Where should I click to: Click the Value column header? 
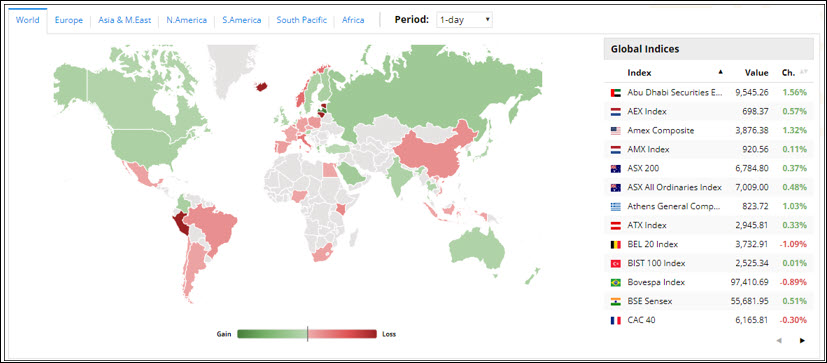click(x=756, y=73)
